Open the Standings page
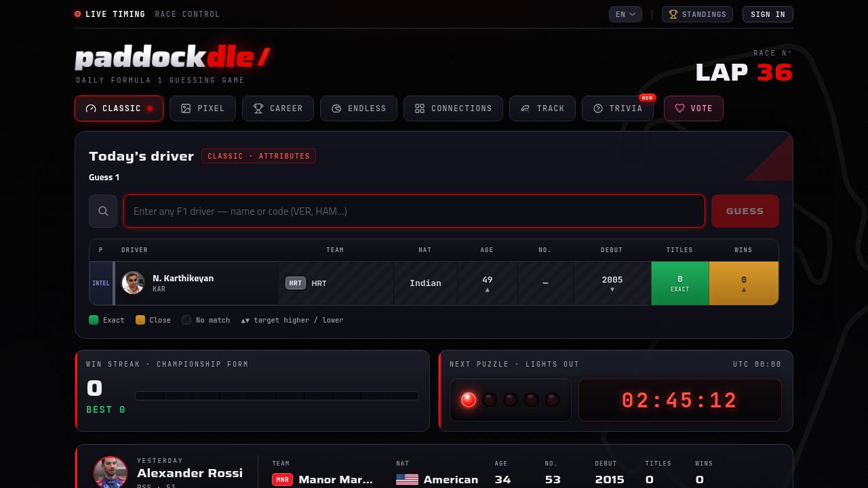The height and width of the screenshot is (488, 868). [x=697, y=14]
